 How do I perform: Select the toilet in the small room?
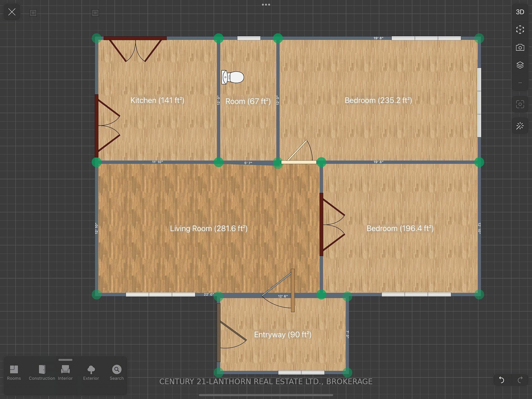point(232,77)
